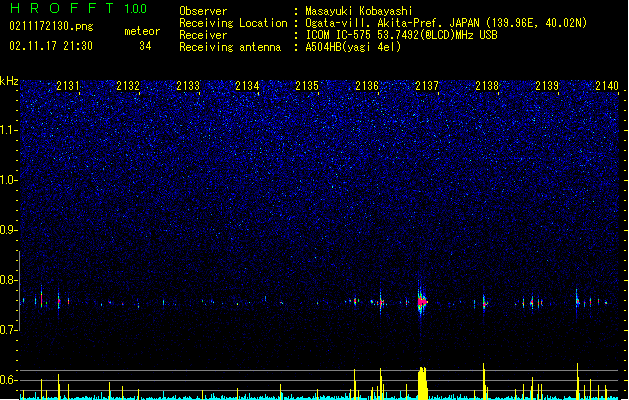Click the kHz axis unit label
This screenshot has height=400, width=629.
coord(9,81)
